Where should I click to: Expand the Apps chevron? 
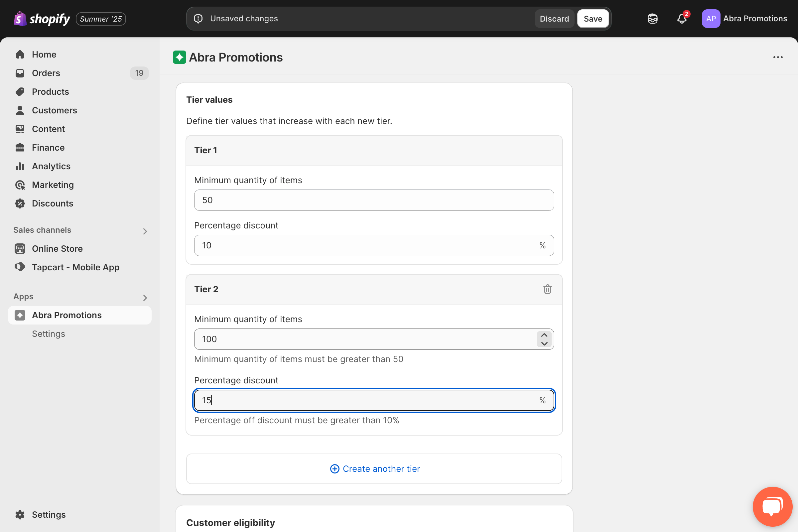click(145, 298)
